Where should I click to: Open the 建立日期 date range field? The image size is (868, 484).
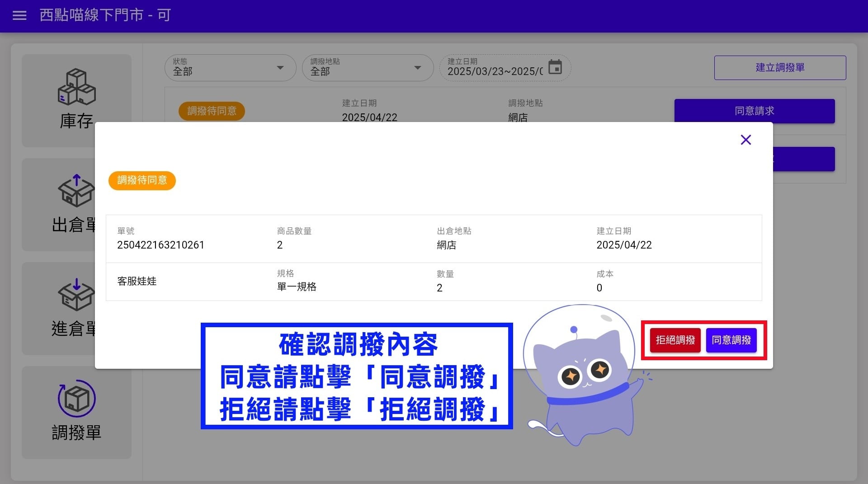pyautogui.click(x=505, y=67)
